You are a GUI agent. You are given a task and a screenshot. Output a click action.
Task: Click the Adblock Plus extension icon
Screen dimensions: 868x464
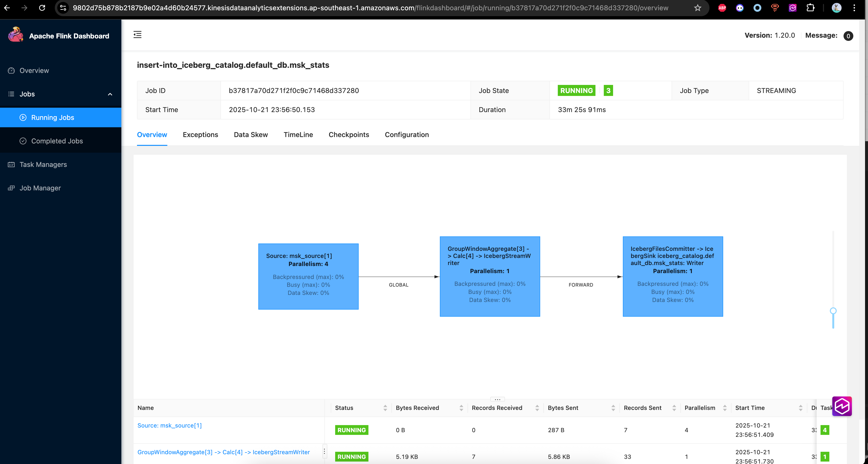[722, 8]
